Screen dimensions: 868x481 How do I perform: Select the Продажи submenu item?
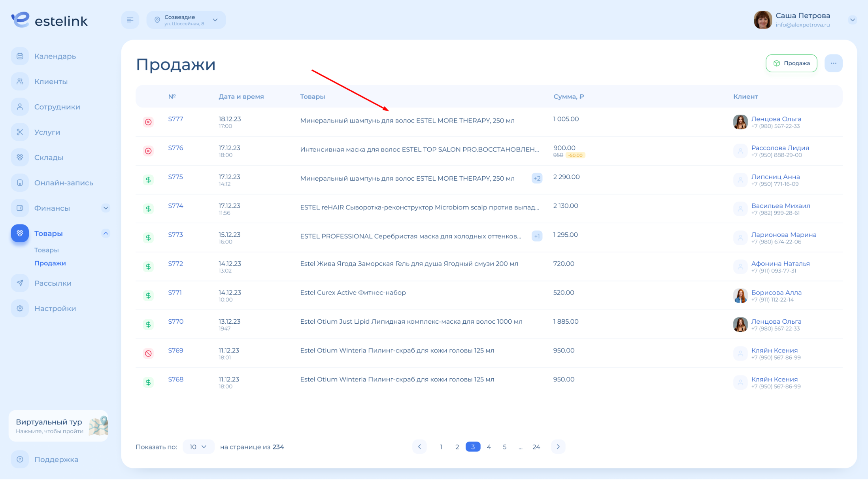pos(50,263)
